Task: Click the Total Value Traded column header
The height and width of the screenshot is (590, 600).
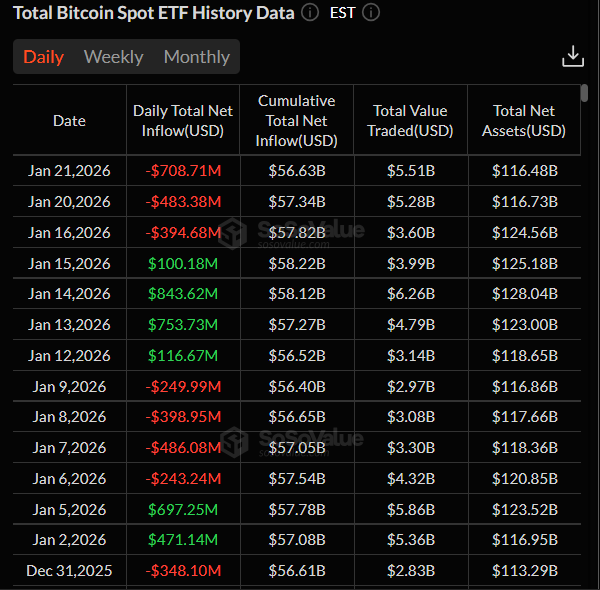Action: click(410, 121)
